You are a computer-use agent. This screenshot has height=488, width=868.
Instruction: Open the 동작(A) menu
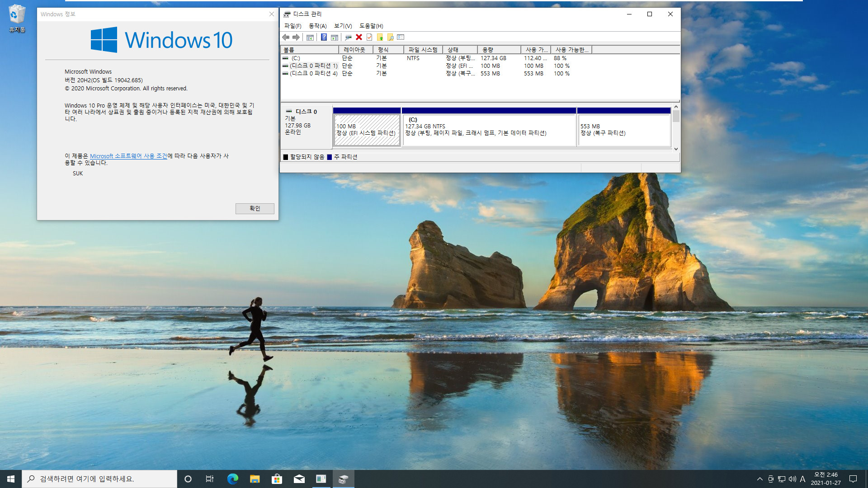click(x=318, y=26)
